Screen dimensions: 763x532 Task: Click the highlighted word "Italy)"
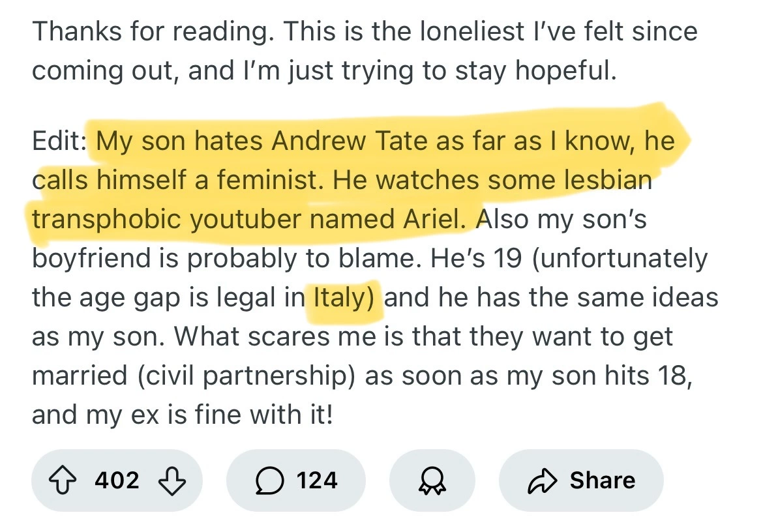[x=344, y=298]
